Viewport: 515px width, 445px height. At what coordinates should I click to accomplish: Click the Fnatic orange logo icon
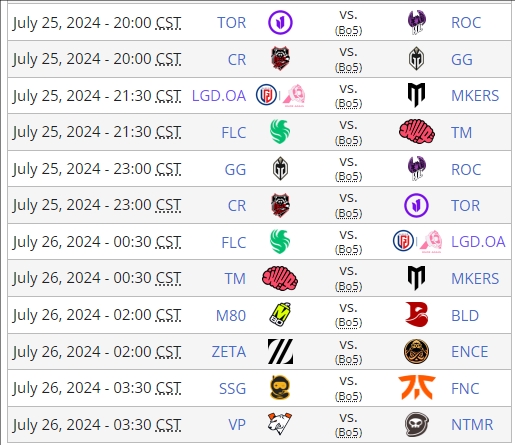(x=417, y=388)
